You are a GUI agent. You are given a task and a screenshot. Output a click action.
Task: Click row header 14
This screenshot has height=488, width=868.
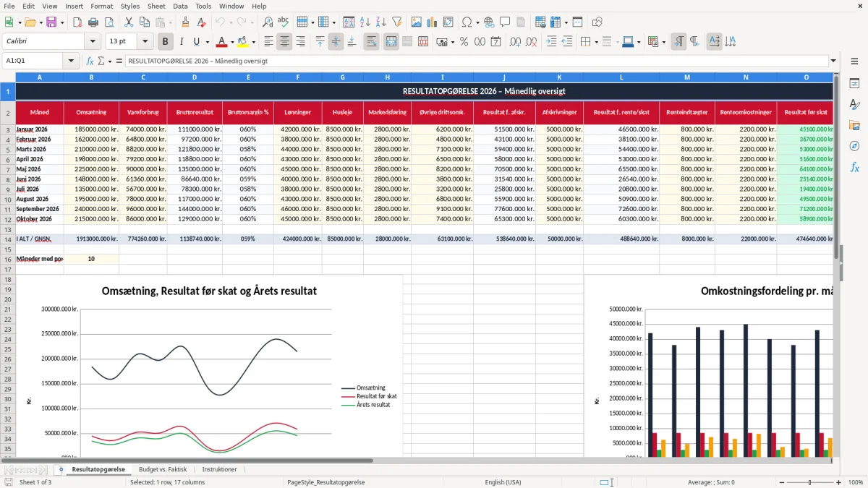tap(8, 239)
